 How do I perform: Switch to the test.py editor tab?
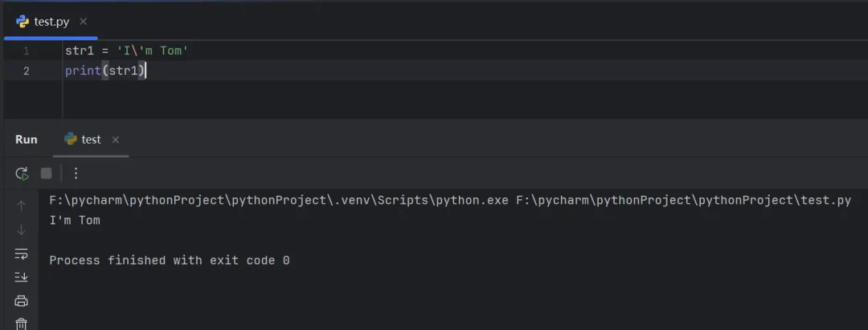click(x=51, y=22)
